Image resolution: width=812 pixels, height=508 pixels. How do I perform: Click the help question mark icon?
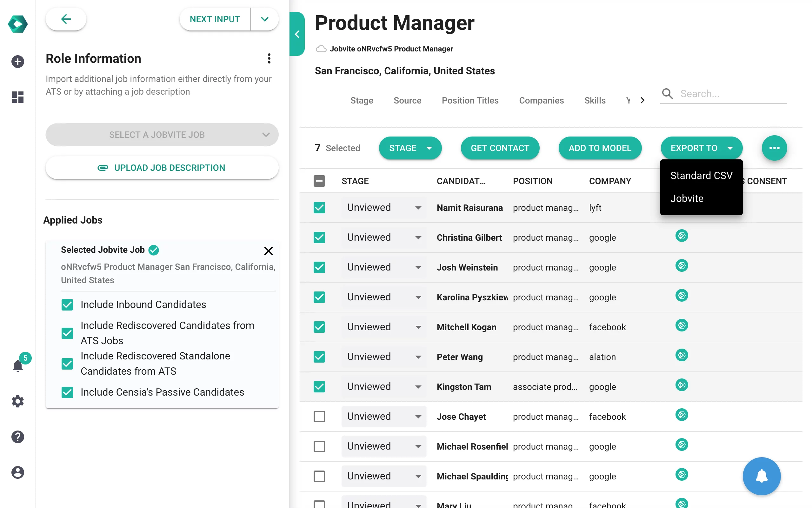17,437
